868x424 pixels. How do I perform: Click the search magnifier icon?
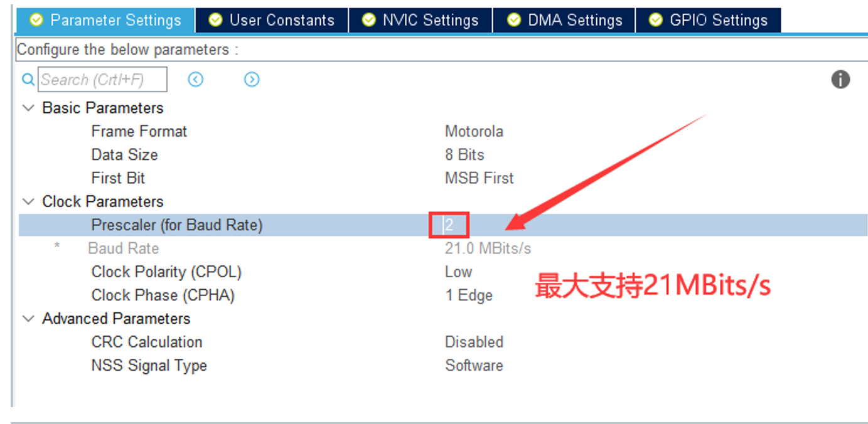click(x=28, y=79)
